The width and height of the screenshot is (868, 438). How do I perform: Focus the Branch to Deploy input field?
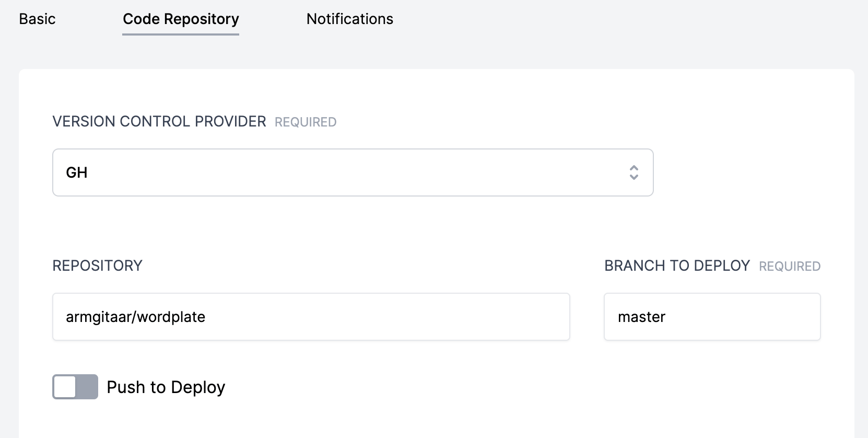(712, 317)
